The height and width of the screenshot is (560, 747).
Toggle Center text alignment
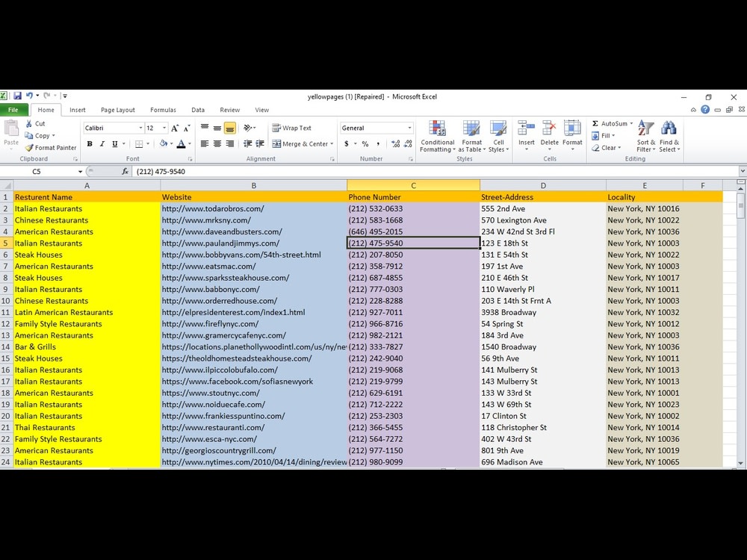click(217, 144)
